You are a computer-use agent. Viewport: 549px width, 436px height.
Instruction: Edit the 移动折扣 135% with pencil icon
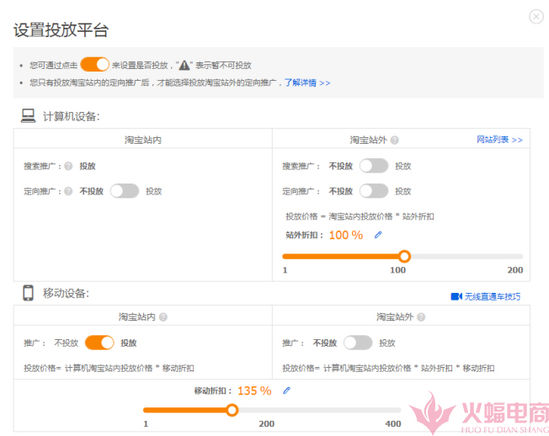tap(287, 390)
